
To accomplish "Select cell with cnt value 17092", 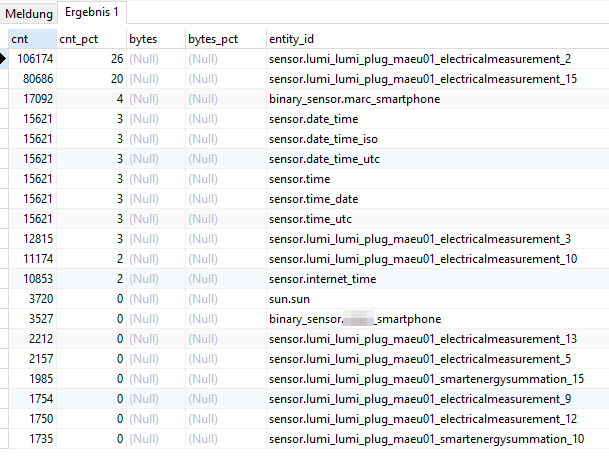I will coord(33,99).
